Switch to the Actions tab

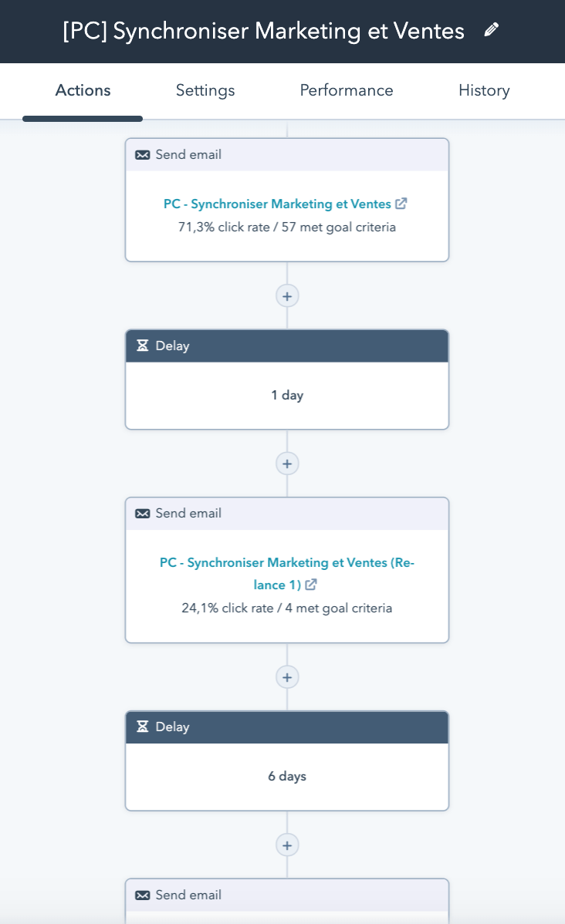[83, 90]
